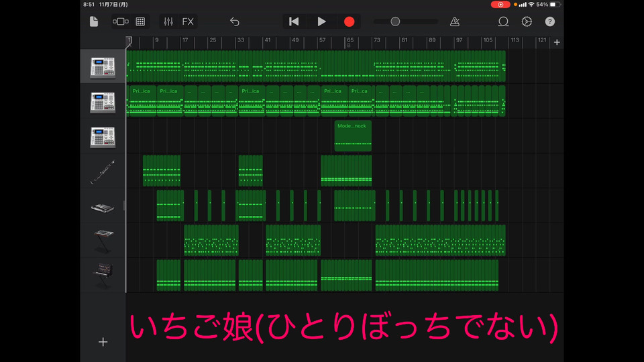The width and height of the screenshot is (644, 362).
Task: Select the keyboard on stand track
Action: tap(103, 241)
